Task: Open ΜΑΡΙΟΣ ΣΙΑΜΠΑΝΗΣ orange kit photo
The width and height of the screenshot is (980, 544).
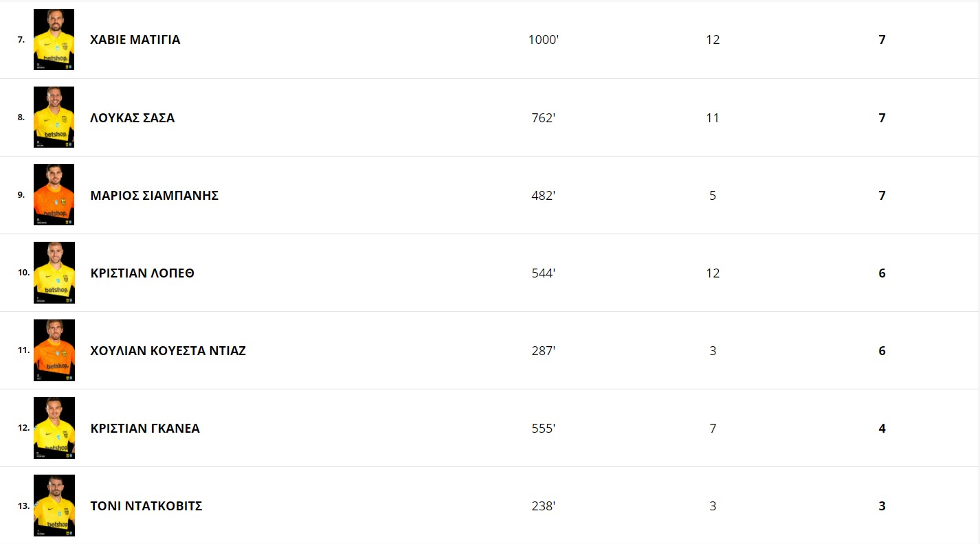Action: [54, 194]
